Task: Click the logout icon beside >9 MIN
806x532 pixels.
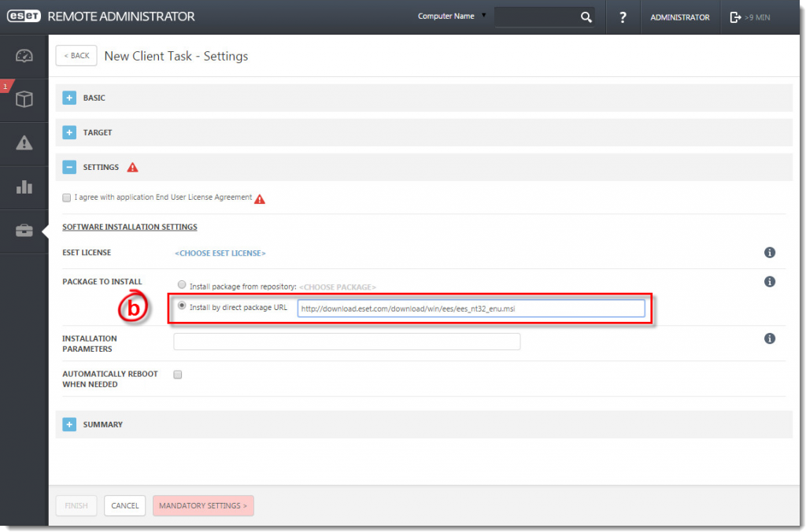Action: tap(735, 17)
